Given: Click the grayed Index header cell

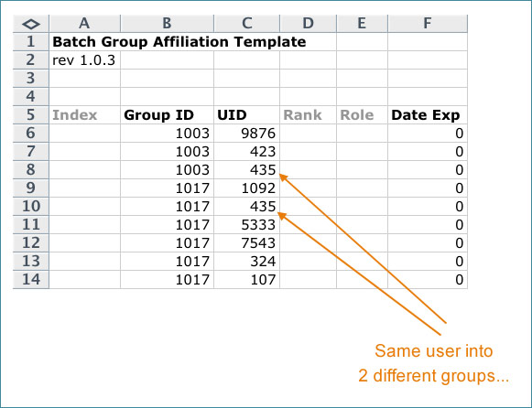Looking at the screenshot, I should 84,115.
